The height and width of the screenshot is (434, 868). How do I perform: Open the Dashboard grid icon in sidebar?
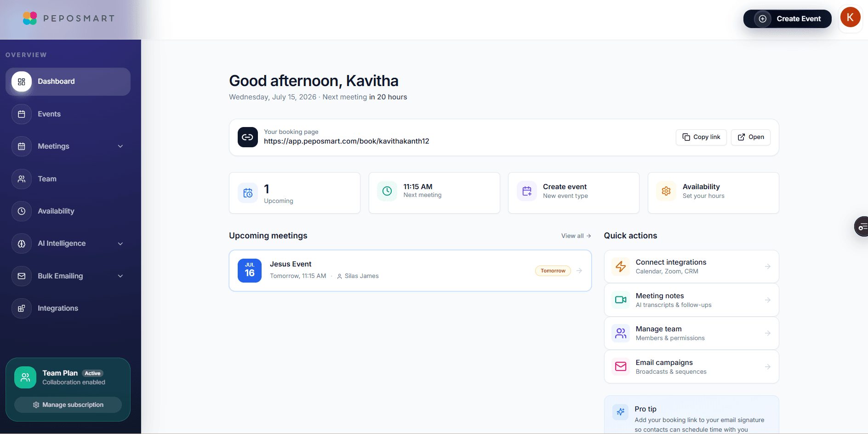point(22,81)
